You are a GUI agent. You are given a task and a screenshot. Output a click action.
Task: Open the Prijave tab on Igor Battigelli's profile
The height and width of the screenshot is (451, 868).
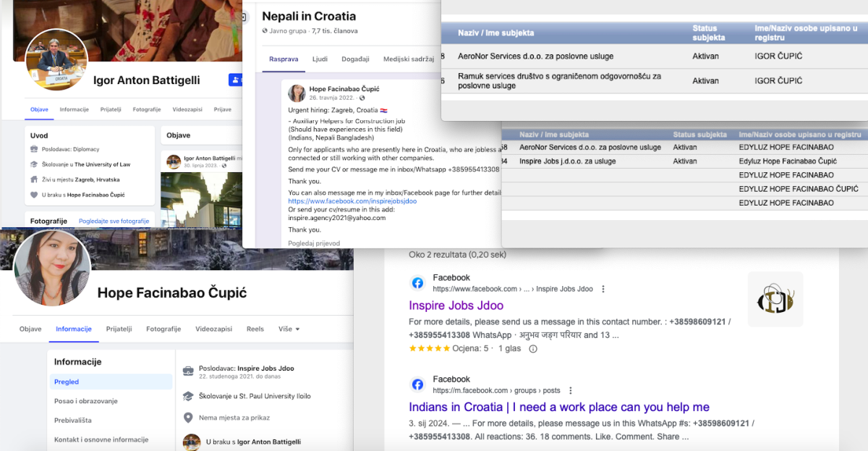point(223,109)
